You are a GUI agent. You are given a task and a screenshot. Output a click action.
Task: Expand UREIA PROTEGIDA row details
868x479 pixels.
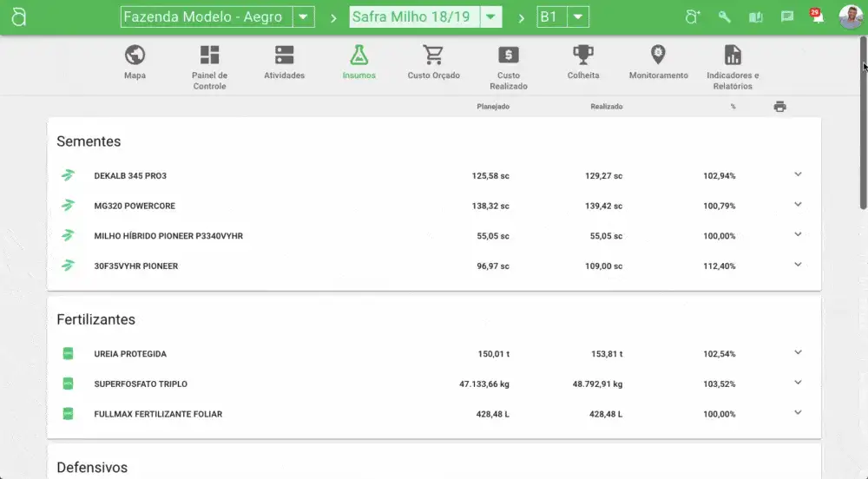(798, 352)
